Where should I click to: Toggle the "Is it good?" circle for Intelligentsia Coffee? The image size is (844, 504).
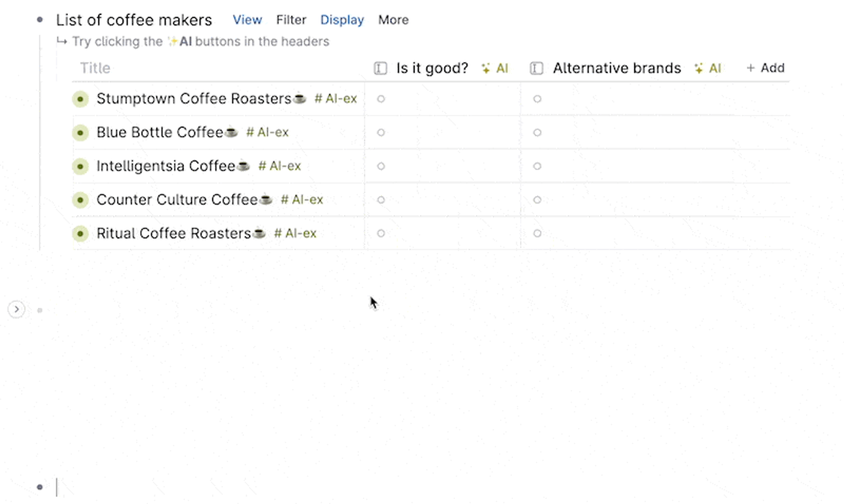(x=381, y=166)
